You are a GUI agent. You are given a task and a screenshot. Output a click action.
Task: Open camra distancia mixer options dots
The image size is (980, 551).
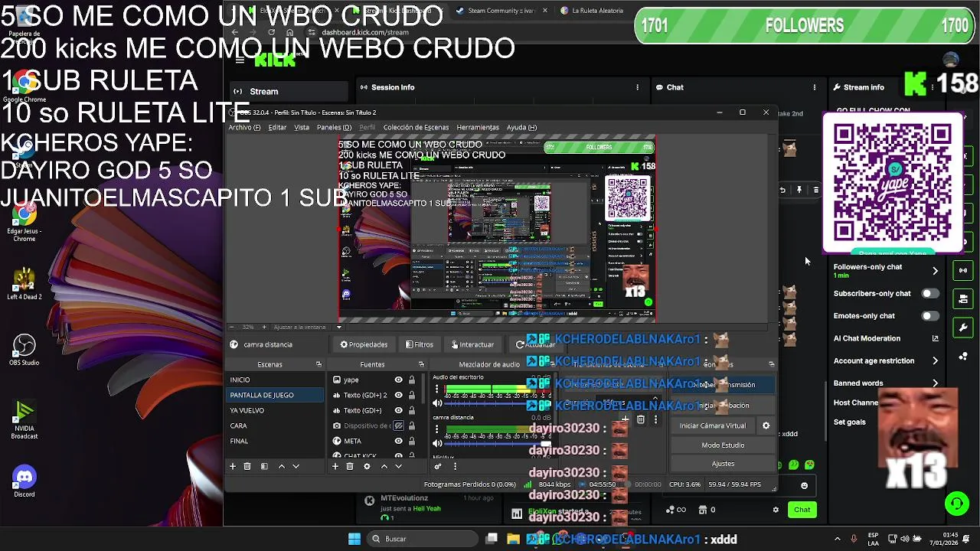coord(437,429)
